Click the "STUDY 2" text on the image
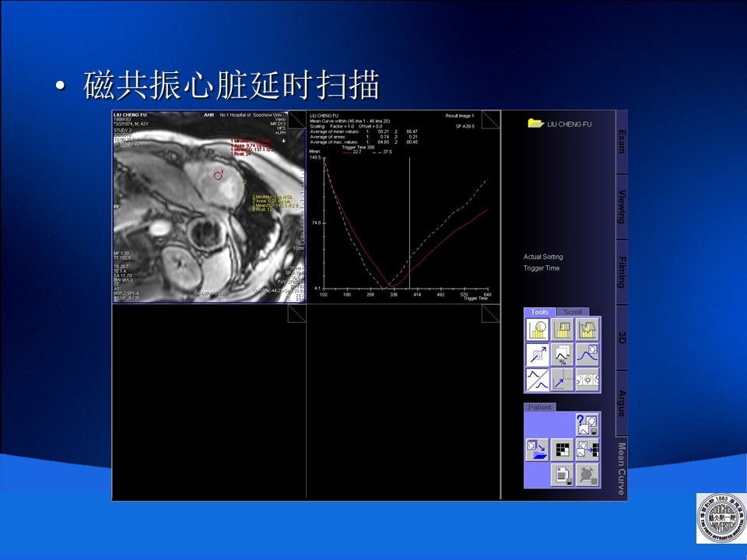This screenshot has width=747, height=560. (x=122, y=130)
